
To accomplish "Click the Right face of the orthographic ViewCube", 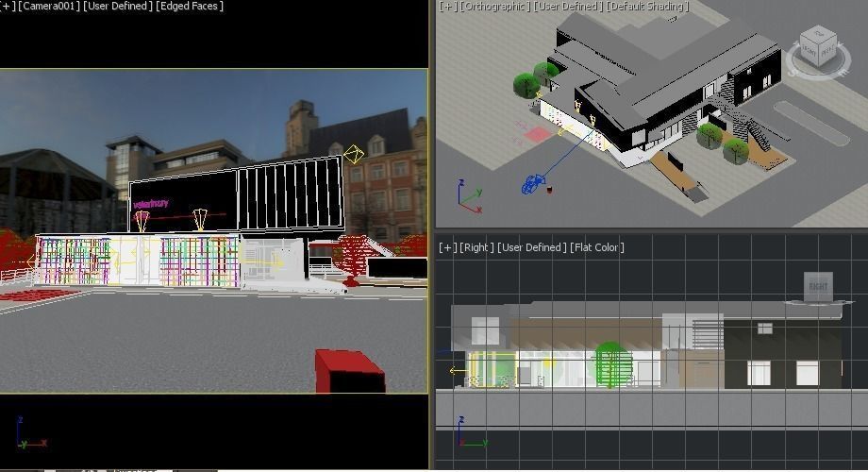I will tap(827, 52).
